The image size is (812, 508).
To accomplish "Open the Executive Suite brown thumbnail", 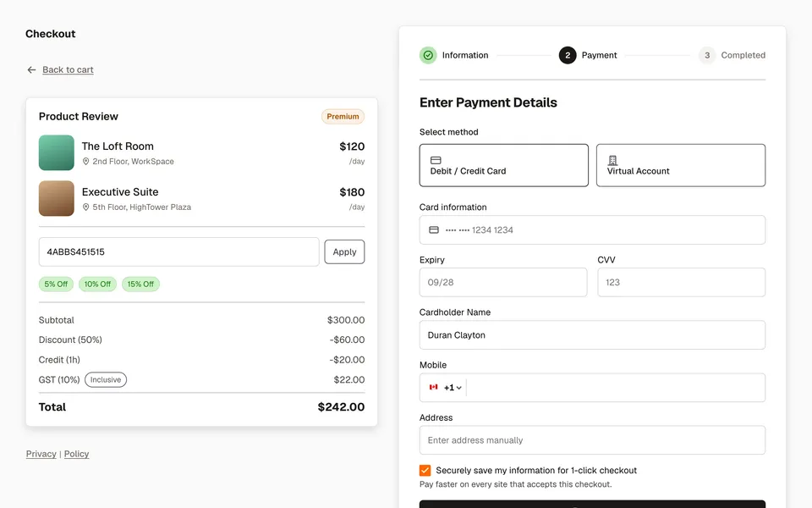I will [57, 198].
